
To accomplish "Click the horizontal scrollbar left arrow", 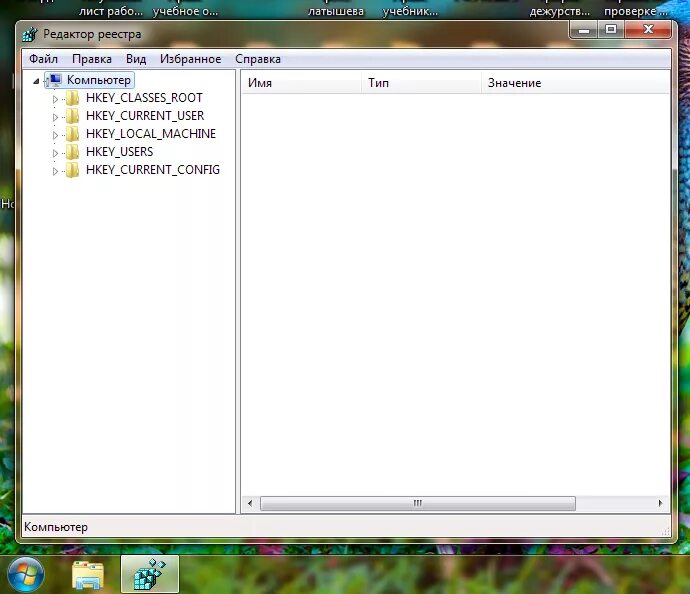I will (250, 503).
